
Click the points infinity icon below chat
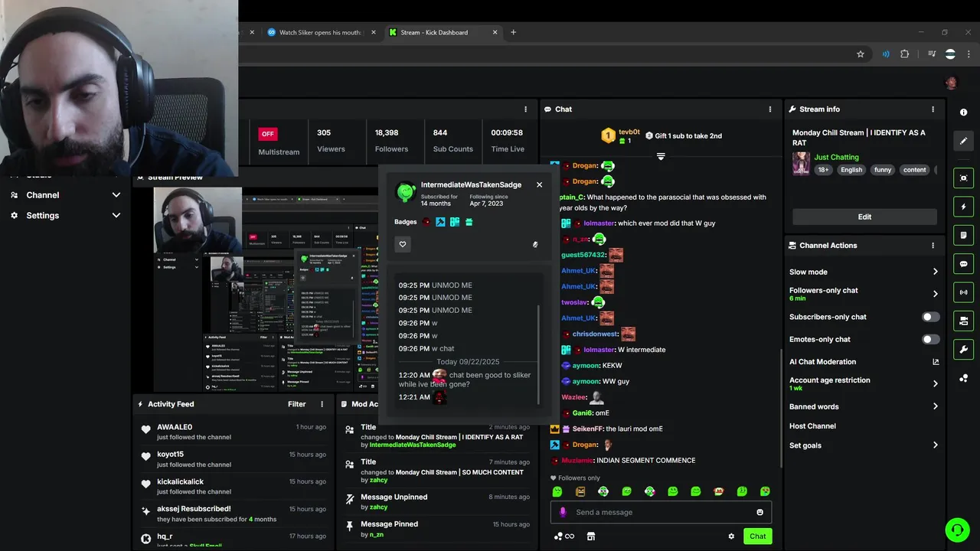[x=563, y=536]
